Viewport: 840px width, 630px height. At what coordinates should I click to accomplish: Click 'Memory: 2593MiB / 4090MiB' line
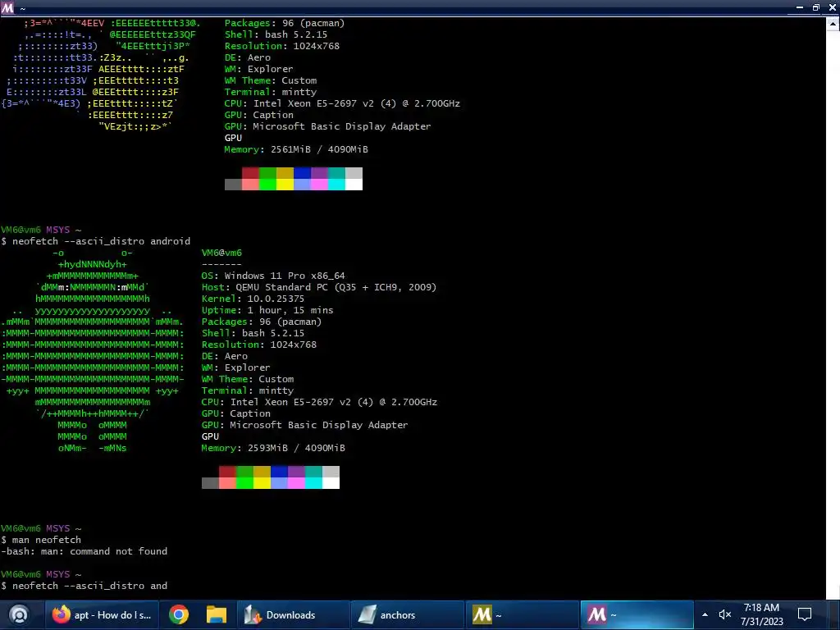(x=273, y=448)
